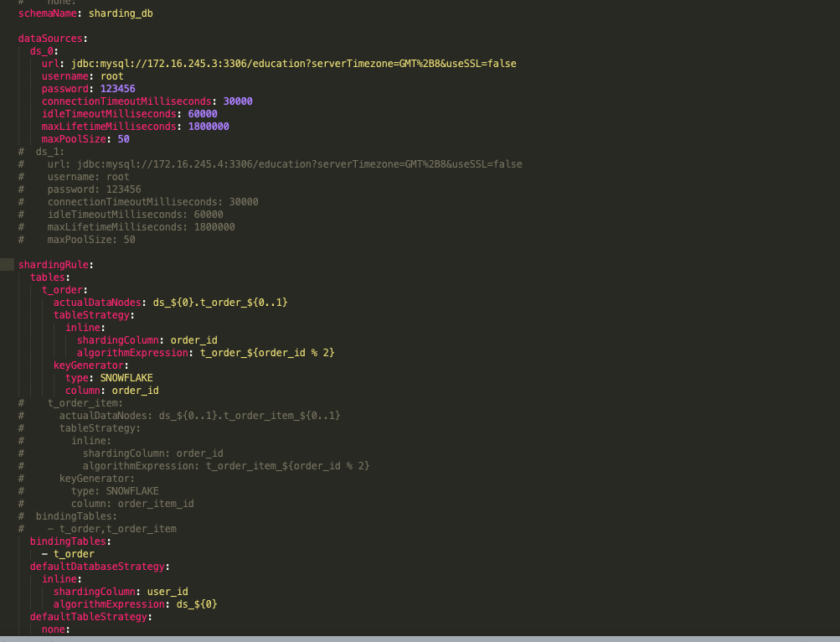This screenshot has height=642, width=840.
Task: Click the commented t_order,t_order_item entry
Action: click(97, 530)
